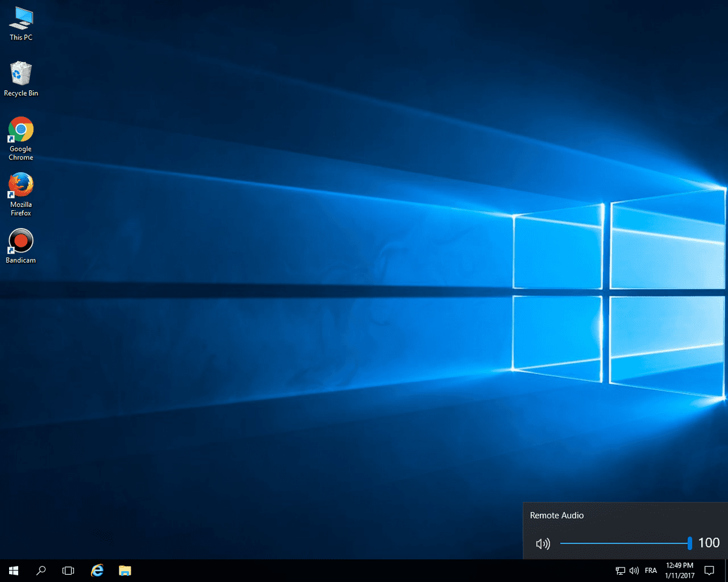Viewport: 728px width, 582px height.
Task: Click the network icon in system tray
Action: (x=620, y=570)
